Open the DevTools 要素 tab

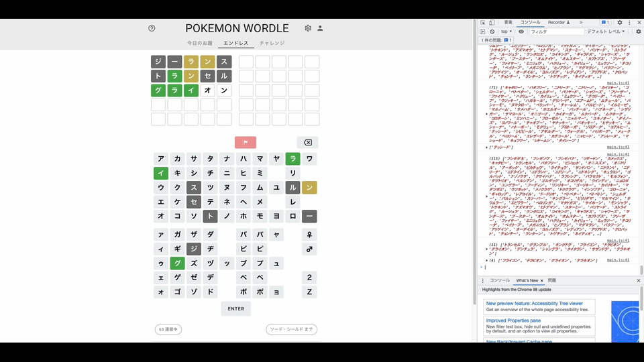pyautogui.click(x=508, y=23)
